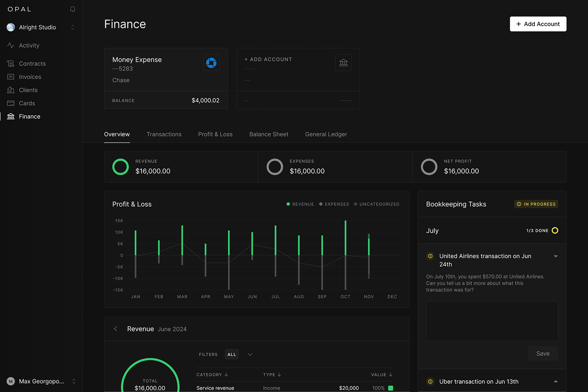Viewport: 588px width, 392px height.
Task: Click the 1/3 DONE label
Action: [x=537, y=231]
